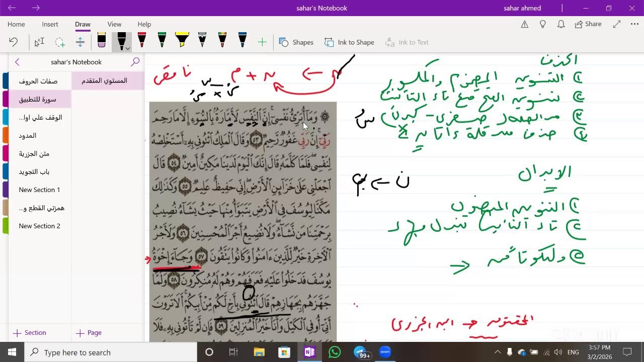
Task: Open the Shapes gallery
Action: (296, 42)
